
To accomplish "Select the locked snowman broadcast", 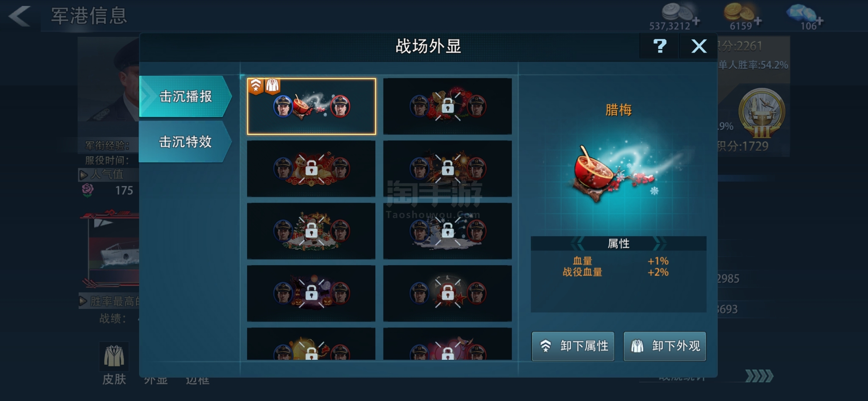I will [447, 231].
